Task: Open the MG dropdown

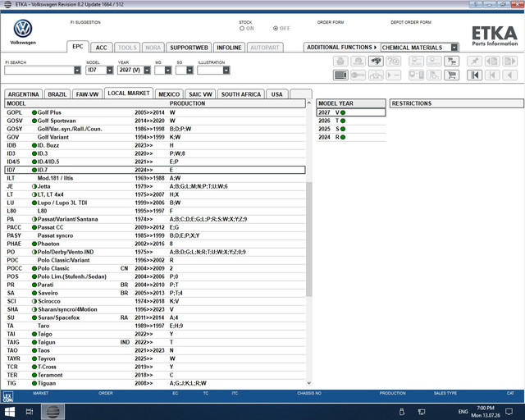Action: pos(168,71)
